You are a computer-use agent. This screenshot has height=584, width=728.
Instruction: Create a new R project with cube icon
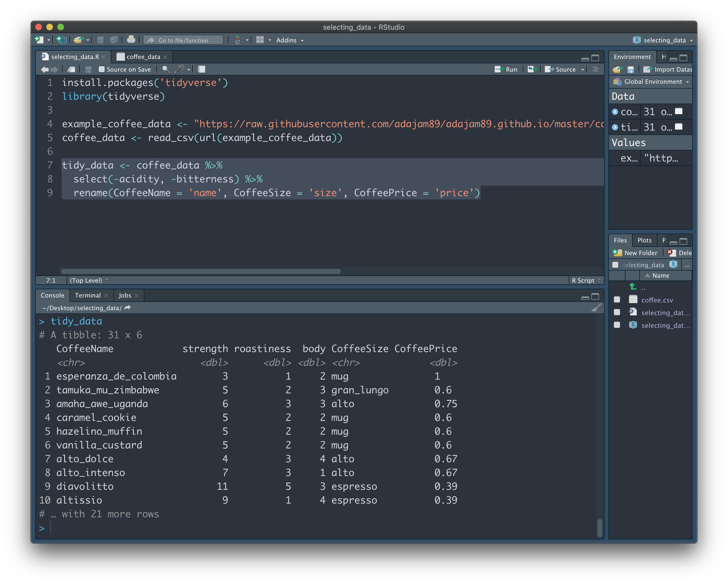(x=61, y=40)
